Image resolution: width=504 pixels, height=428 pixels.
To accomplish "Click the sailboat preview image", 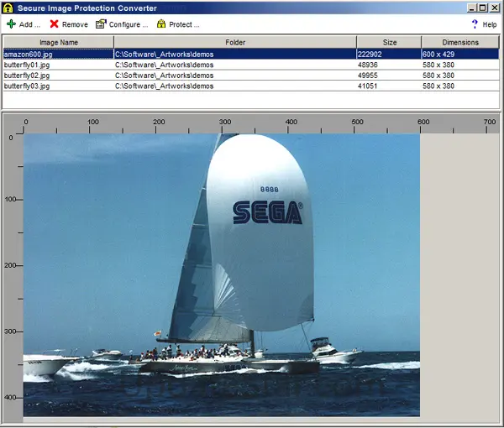I will 222,275.
